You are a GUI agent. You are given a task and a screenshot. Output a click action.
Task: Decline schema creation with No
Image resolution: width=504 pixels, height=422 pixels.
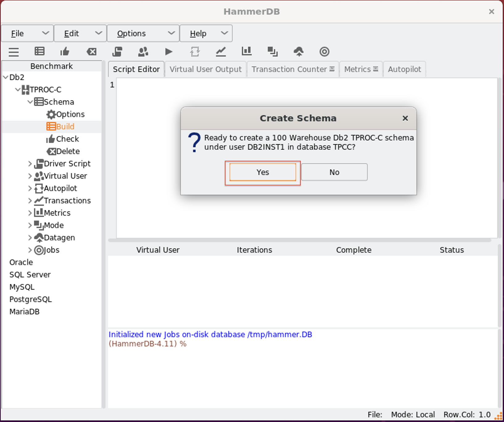pyautogui.click(x=334, y=172)
